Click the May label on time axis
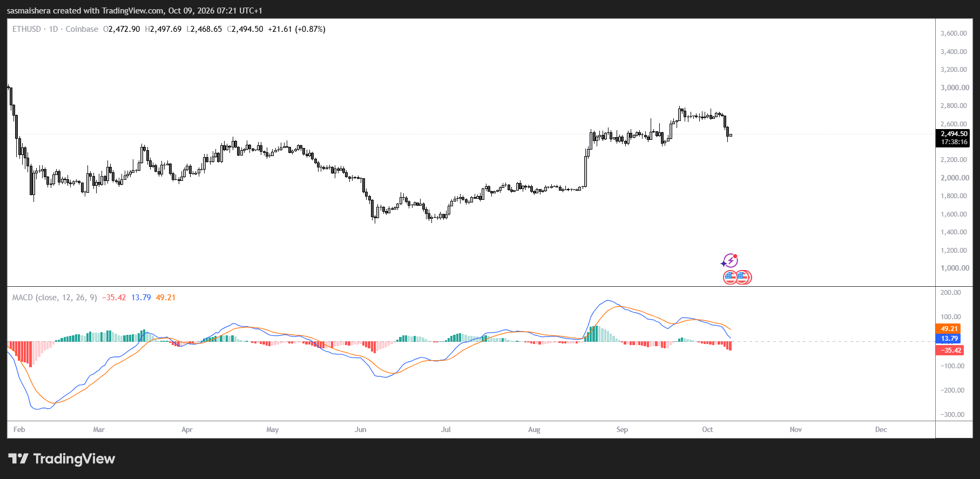Viewport: 980px width, 479px height. tap(272, 430)
